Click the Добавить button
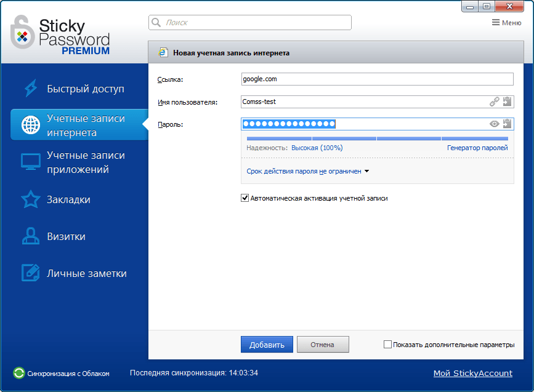The image size is (534, 392). 266,345
